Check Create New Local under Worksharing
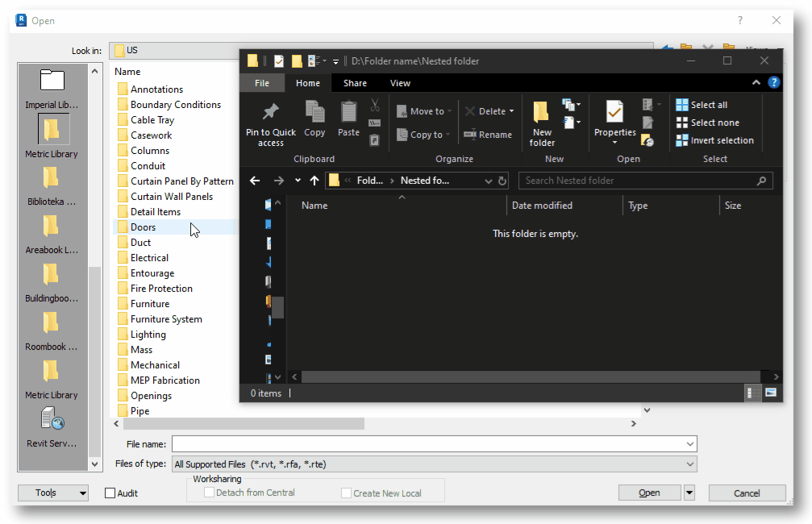The height and width of the screenshot is (524, 812). pyautogui.click(x=347, y=493)
